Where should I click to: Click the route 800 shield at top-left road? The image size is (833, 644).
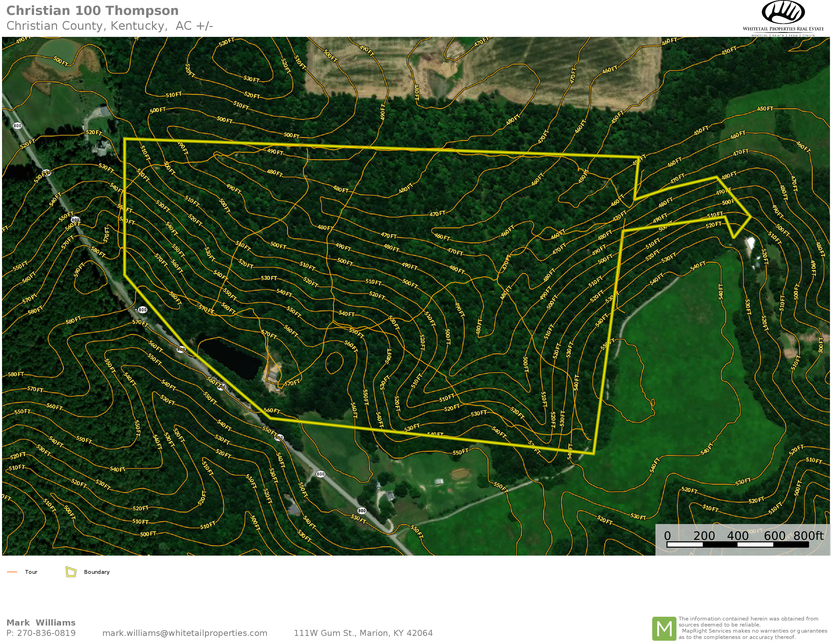[17, 126]
